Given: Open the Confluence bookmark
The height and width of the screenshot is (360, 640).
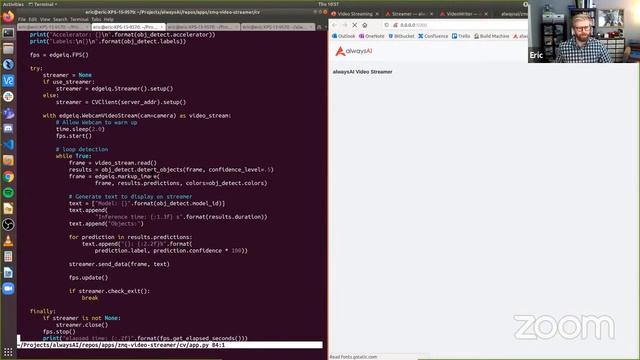Looking at the screenshot, I should pos(433,36).
